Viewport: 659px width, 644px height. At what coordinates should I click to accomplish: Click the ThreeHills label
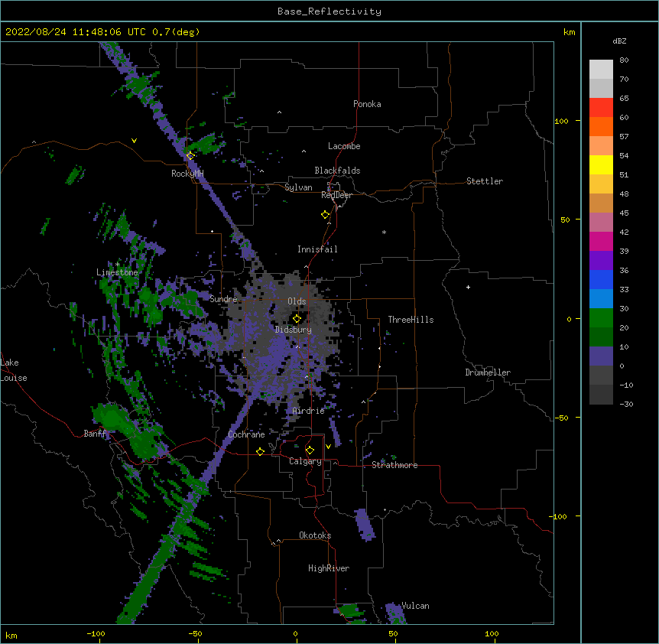pos(411,320)
